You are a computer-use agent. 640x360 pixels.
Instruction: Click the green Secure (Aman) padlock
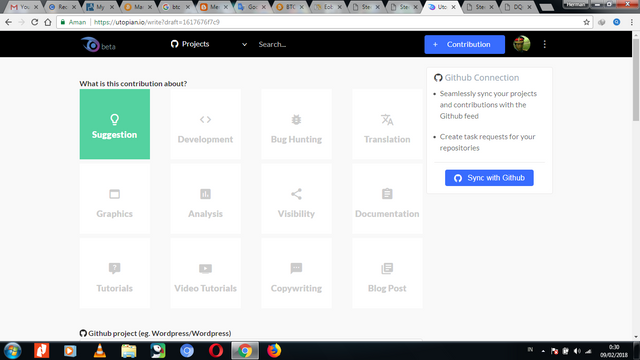click(63, 22)
